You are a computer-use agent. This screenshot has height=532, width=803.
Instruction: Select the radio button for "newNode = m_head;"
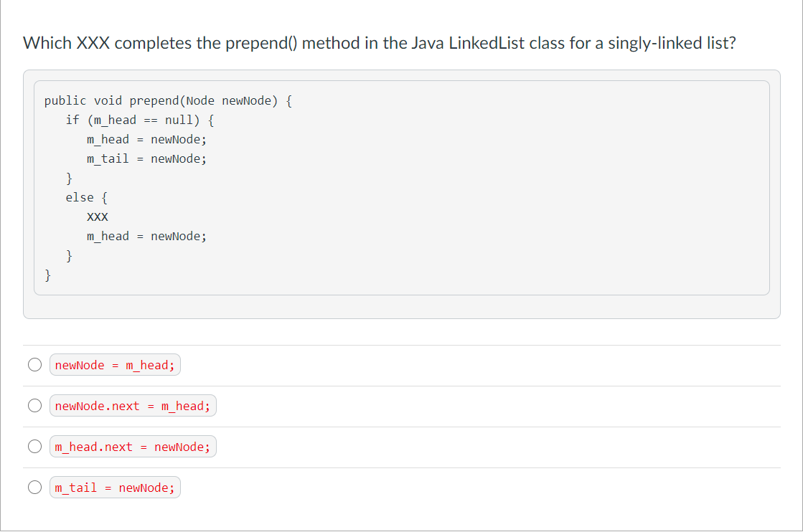(x=34, y=364)
